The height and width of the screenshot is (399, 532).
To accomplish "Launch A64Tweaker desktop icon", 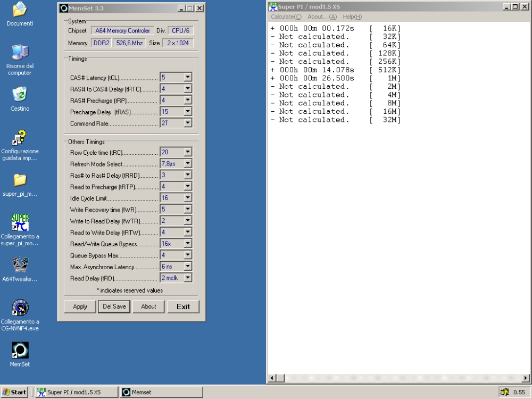I will tap(20, 265).
